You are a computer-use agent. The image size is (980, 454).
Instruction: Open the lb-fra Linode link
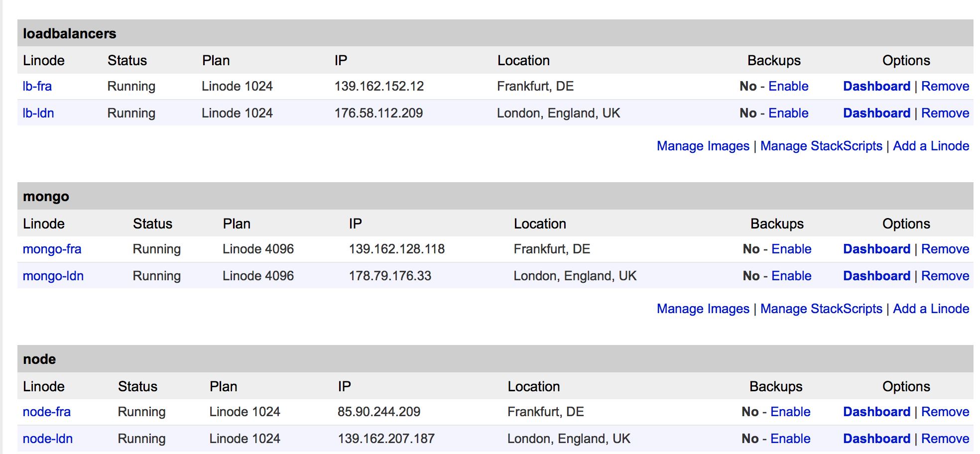(37, 86)
